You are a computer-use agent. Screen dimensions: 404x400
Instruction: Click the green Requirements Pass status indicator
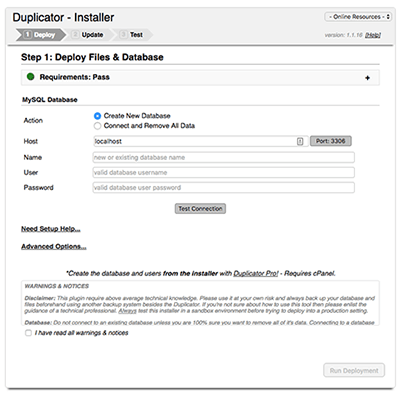pyautogui.click(x=31, y=77)
